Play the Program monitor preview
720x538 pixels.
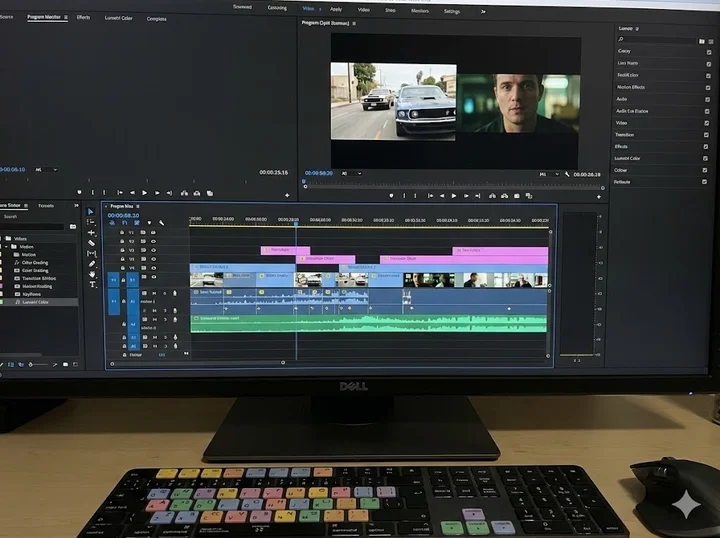[x=454, y=196]
